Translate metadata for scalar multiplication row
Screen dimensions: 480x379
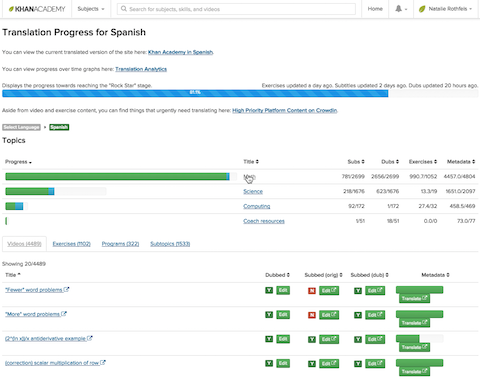414,371
